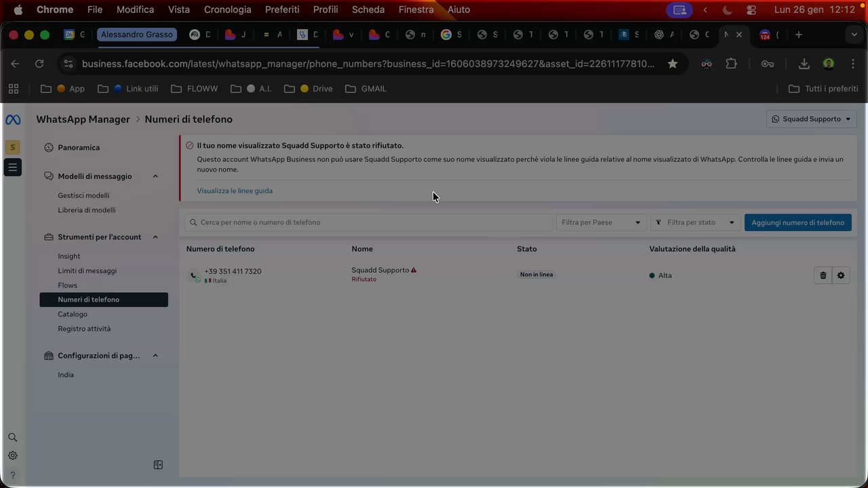868x488 pixels.
Task: Open Squadd Supporto account dropdown
Action: (812, 119)
